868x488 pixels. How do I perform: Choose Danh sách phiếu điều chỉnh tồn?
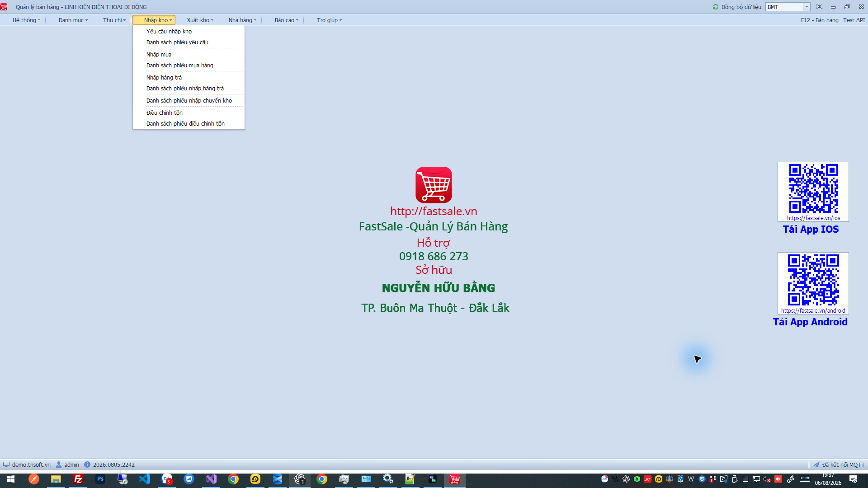189,123
